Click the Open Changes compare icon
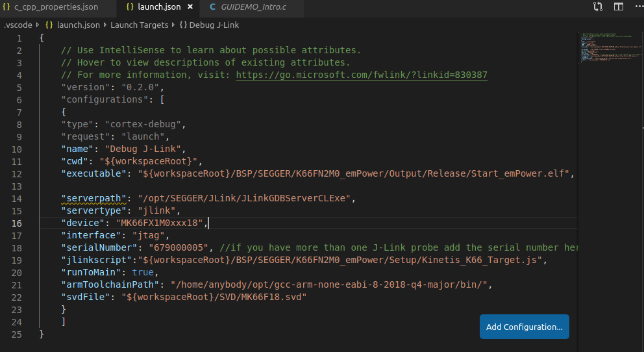644x352 pixels. click(x=597, y=7)
